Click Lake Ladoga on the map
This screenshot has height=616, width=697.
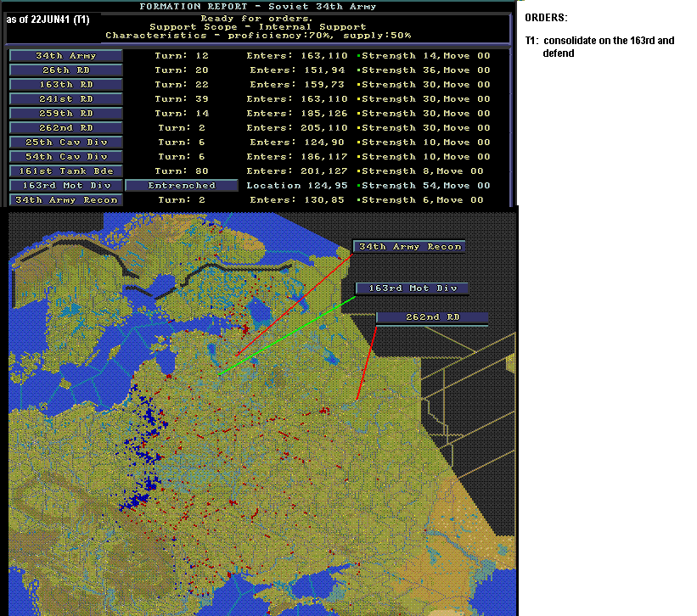[260, 310]
